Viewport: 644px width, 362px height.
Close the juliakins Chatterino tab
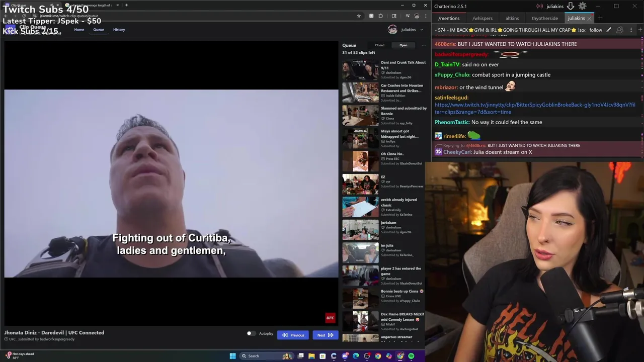(589, 18)
